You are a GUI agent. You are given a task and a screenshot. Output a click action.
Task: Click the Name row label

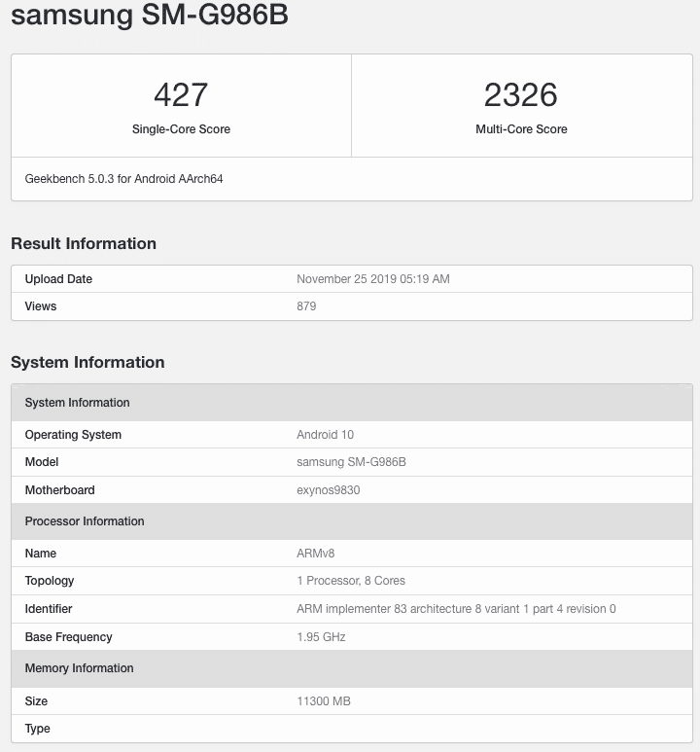tap(41, 554)
